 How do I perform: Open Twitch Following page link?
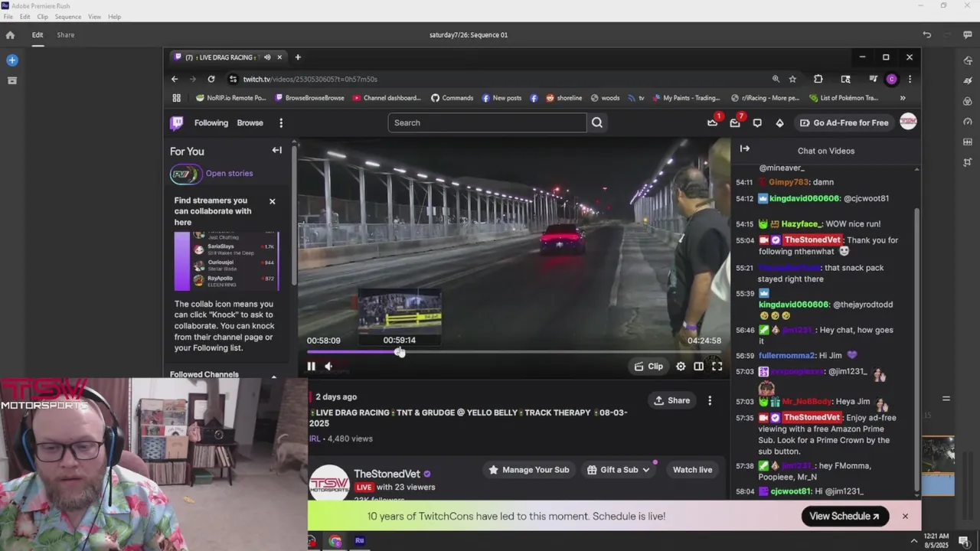[211, 122]
